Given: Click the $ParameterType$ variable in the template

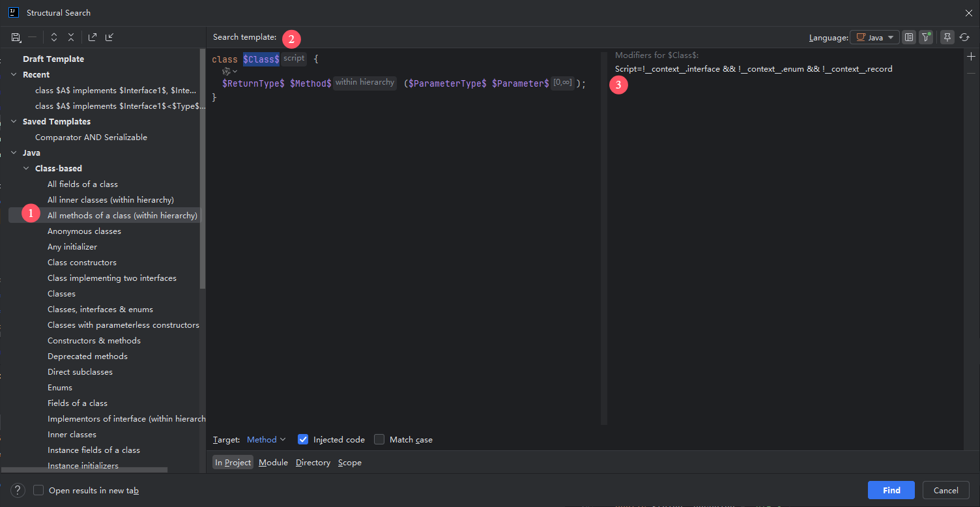Looking at the screenshot, I should (x=447, y=83).
